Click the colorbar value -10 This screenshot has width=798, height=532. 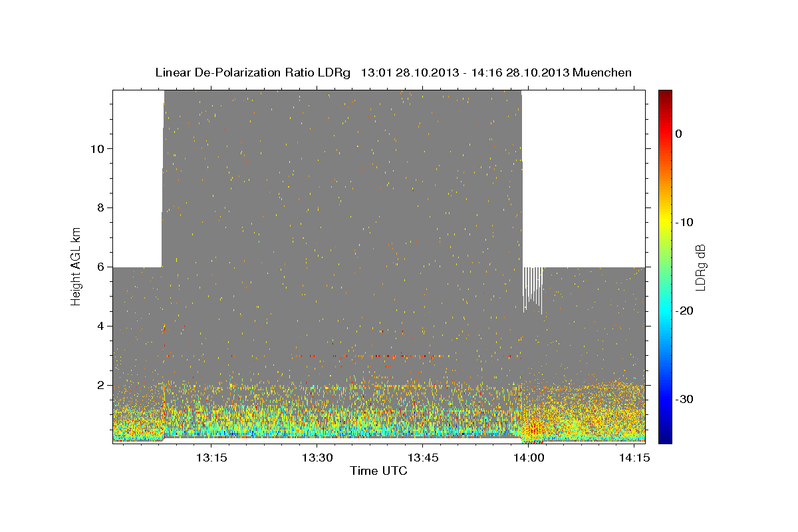(x=684, y=222)
